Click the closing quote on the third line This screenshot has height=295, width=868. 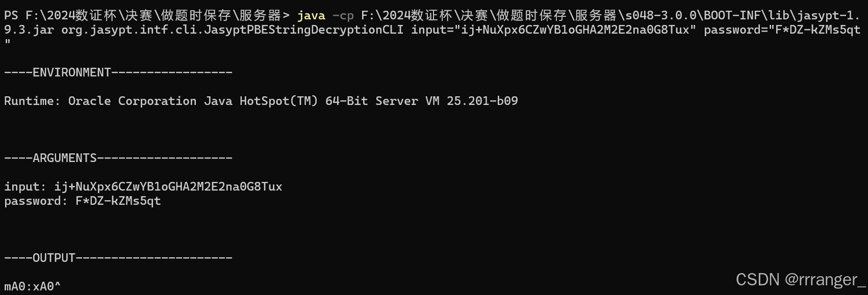[x=8, y=43]
